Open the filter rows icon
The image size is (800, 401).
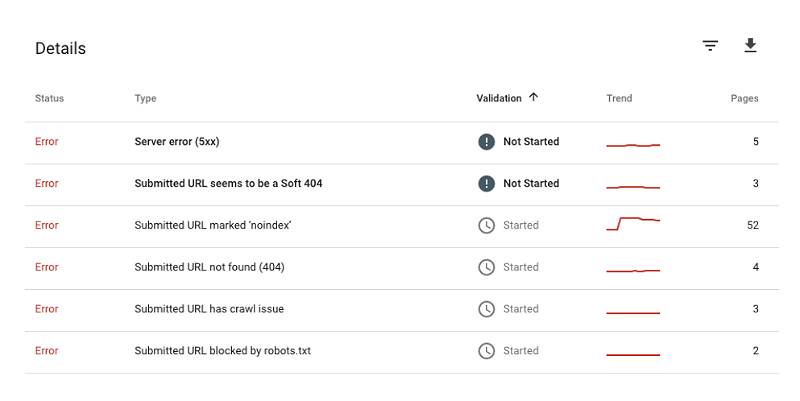click(x=710, y=45)
